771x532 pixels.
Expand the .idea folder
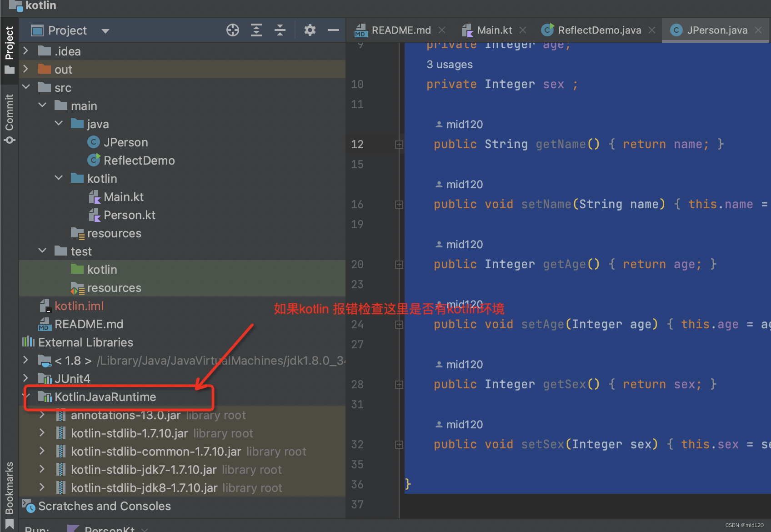(x=26, y=51)
